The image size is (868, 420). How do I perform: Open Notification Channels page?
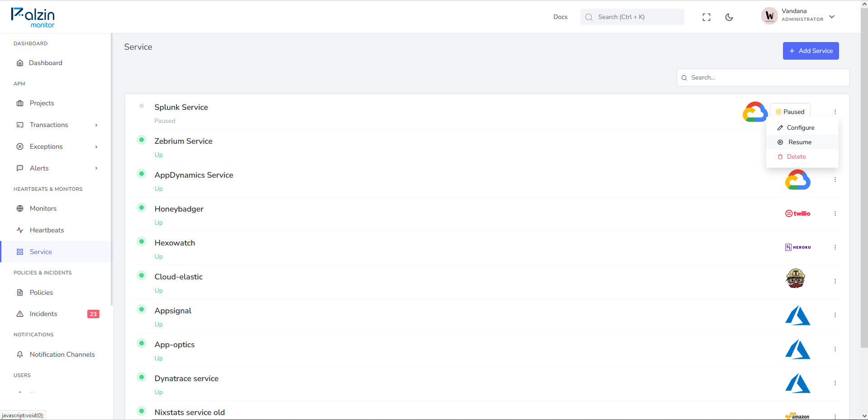[x=56, y=354]
